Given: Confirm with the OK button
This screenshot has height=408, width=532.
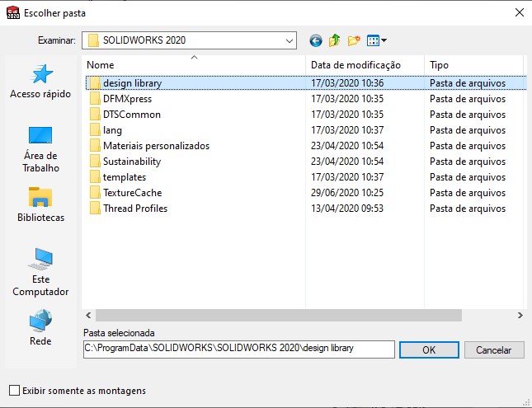Looking at the screenshot, I should click(x=429, y=349).
